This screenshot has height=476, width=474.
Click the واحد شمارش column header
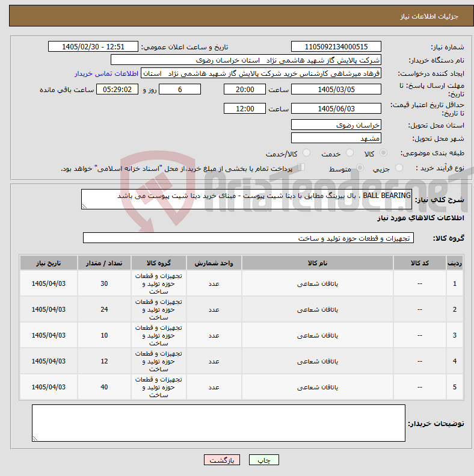click(214, 263)
